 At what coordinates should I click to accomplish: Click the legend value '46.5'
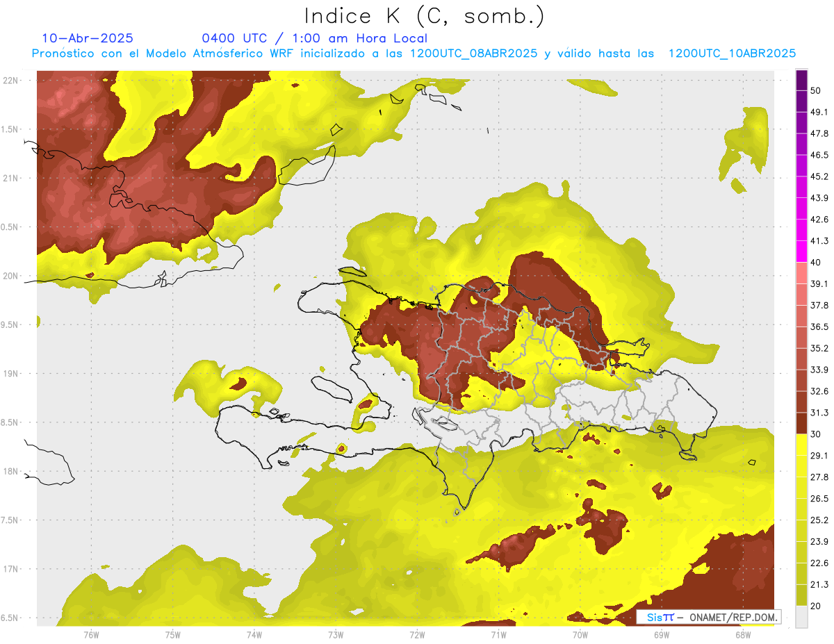[x=820, y=155]
